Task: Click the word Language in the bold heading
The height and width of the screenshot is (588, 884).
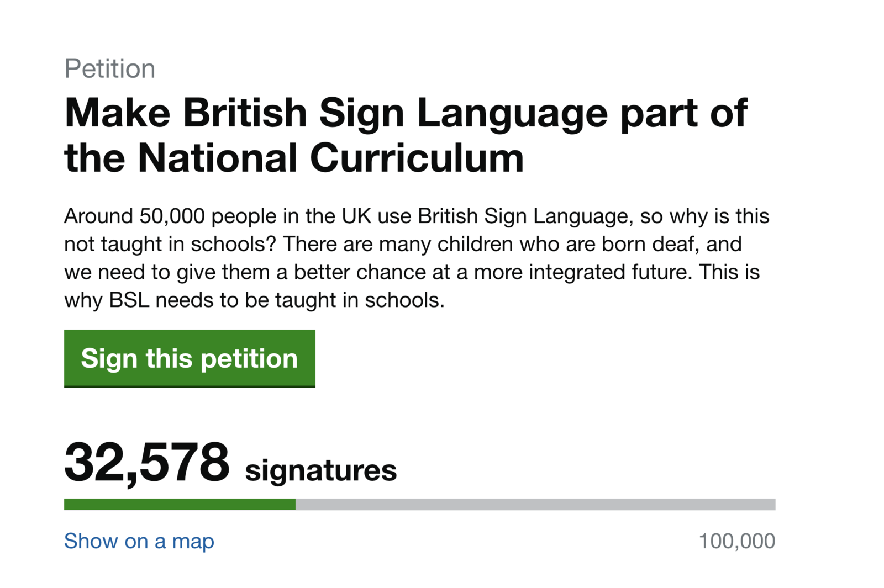Action: [x=513, y=115]
